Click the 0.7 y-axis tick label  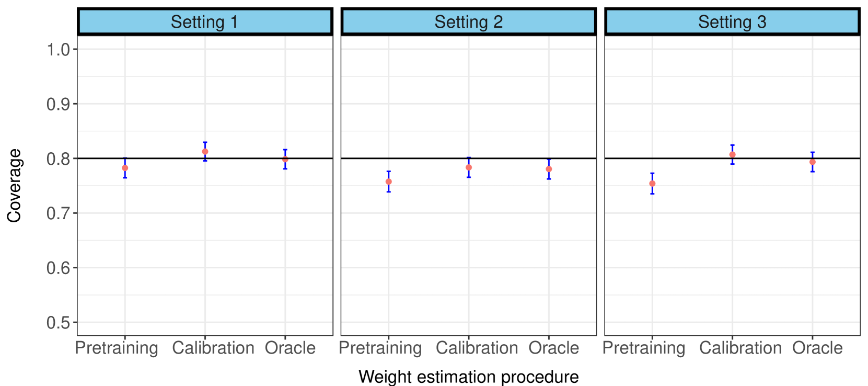58,213
